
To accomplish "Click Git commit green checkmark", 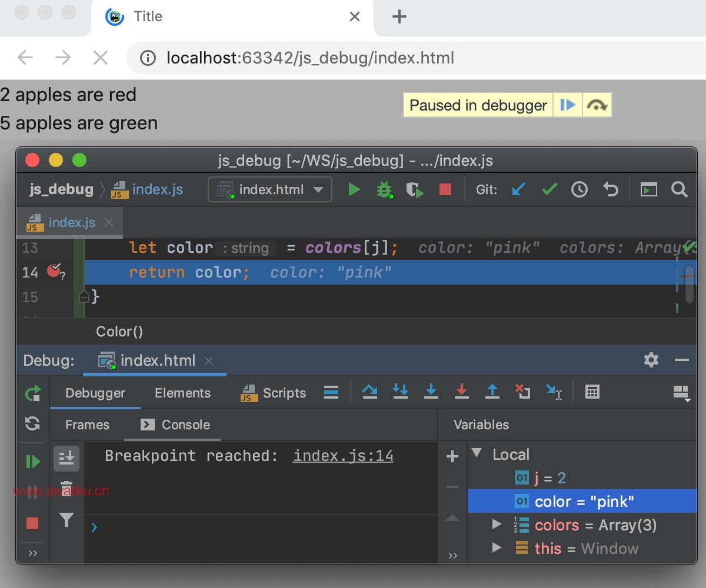I will click(x=550, y=189).
